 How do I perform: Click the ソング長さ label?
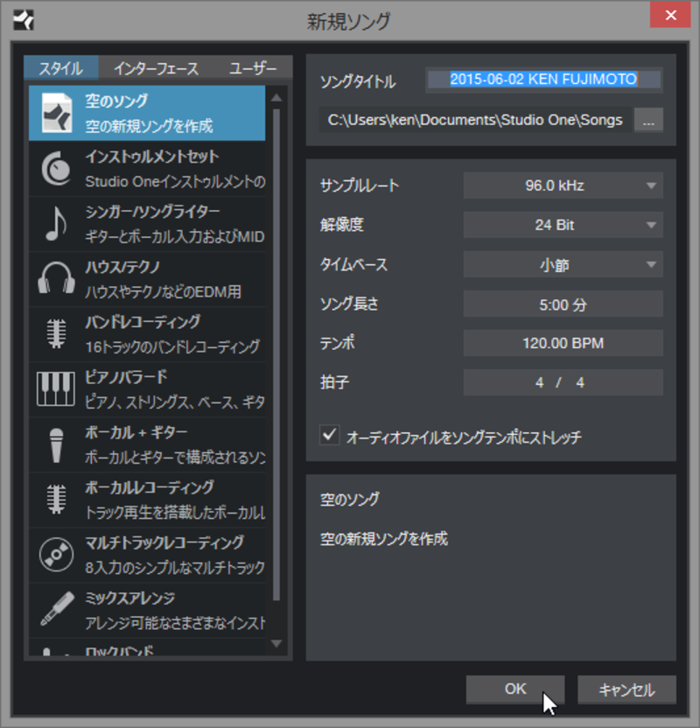click(x=349, y=304)
